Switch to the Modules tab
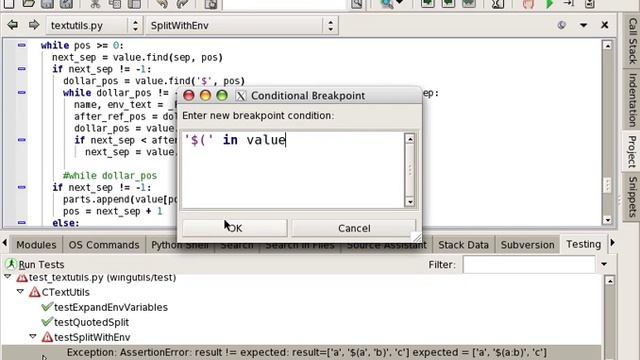 [36, 245]
